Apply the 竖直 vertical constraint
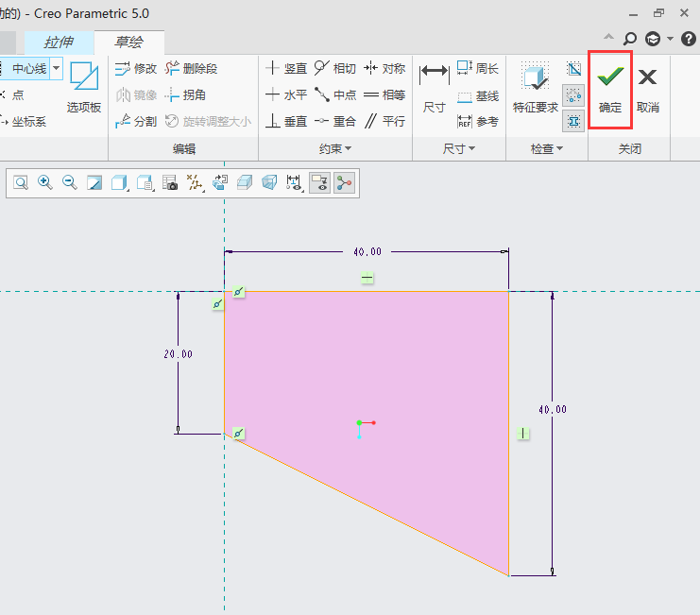The image size is (700, 615). pos(286,69)
